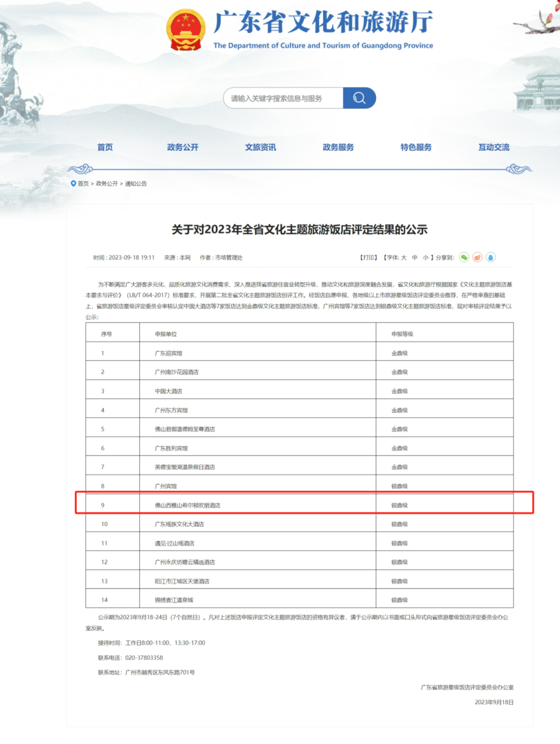Click the highlighted row 9 hotel name
This screenshot has height=744, width=560.
(x=188, y=505)
